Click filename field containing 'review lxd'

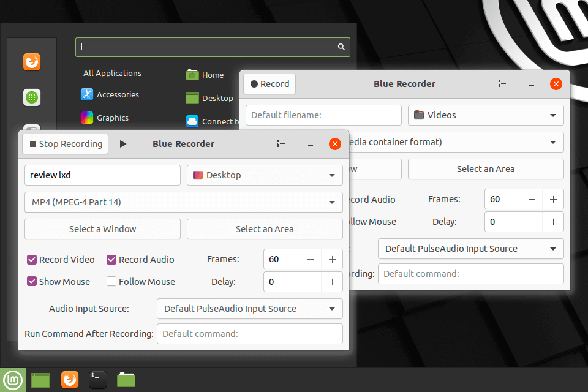(102, 175)
